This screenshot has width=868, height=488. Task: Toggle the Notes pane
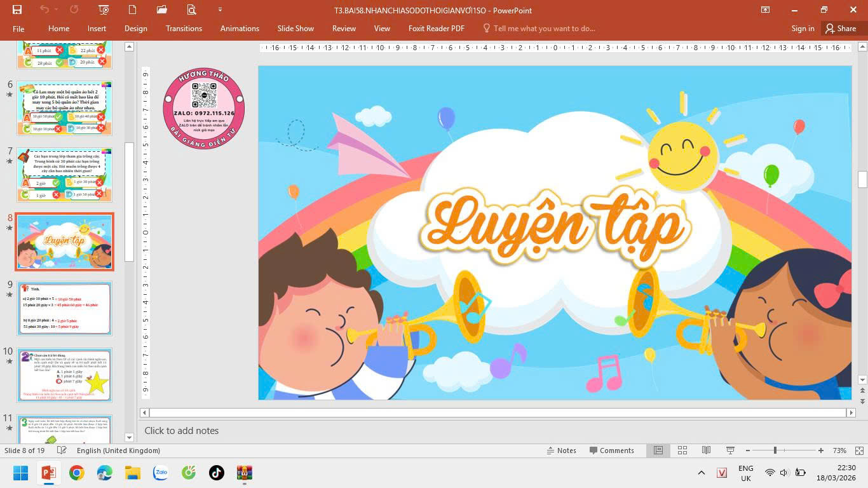click(x=561, y=451)
